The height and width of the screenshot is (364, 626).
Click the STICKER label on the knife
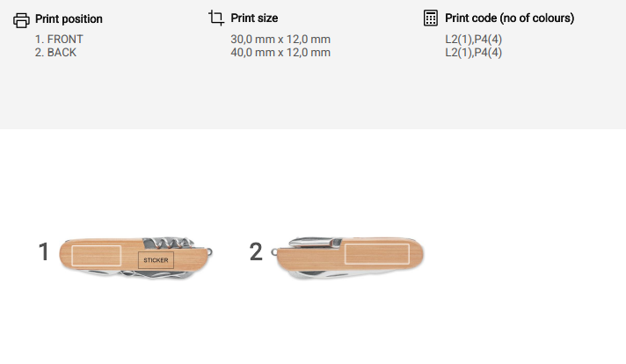(x=156, y=260)
